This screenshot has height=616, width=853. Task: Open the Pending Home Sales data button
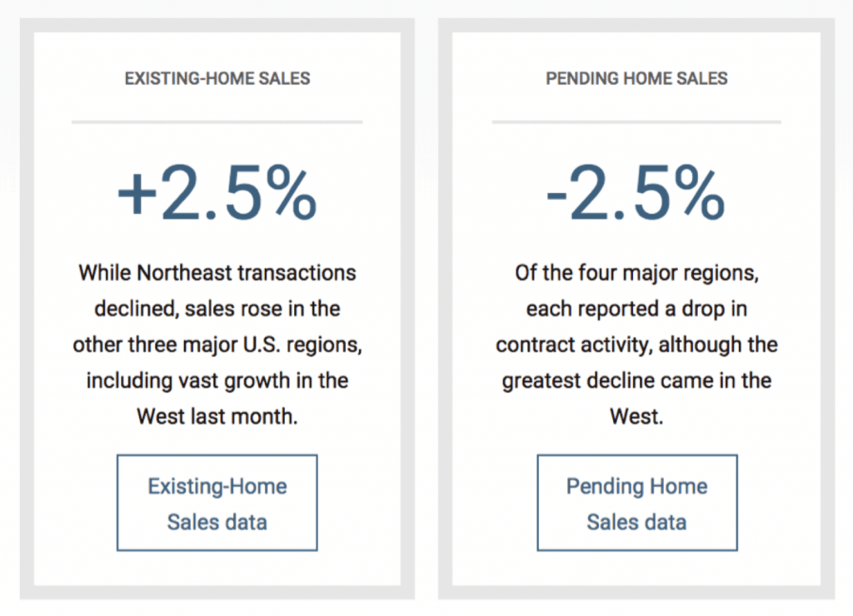[x=637, y=503]
